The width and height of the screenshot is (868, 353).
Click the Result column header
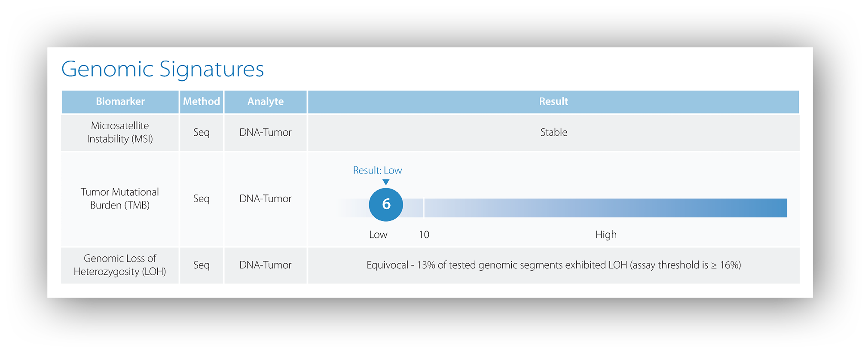click(553, 101)
